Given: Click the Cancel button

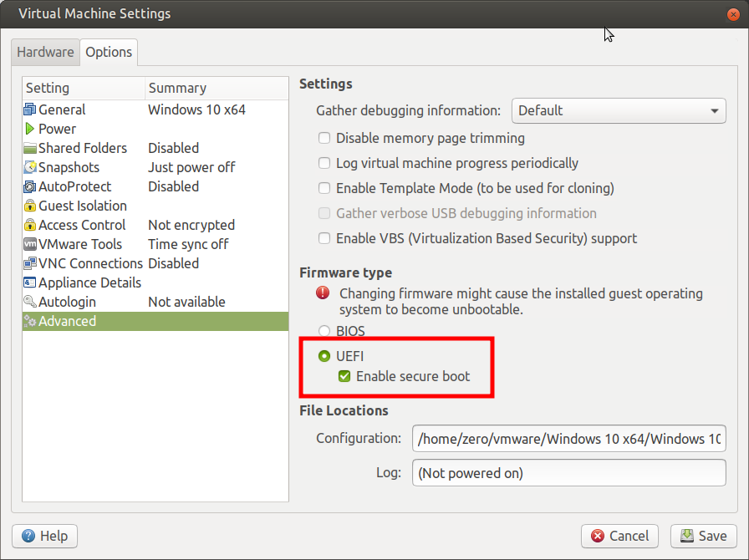Looking at the screenshot, I should 619,536.
